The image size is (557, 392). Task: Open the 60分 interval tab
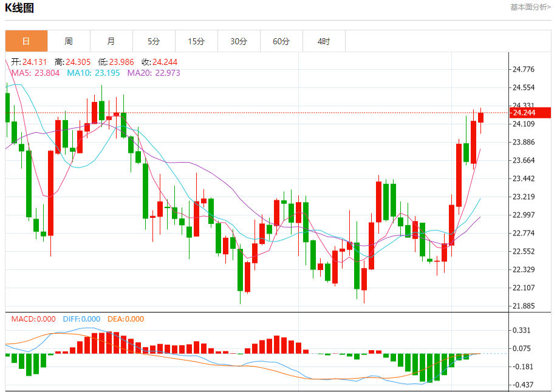(x=281, y=41)
